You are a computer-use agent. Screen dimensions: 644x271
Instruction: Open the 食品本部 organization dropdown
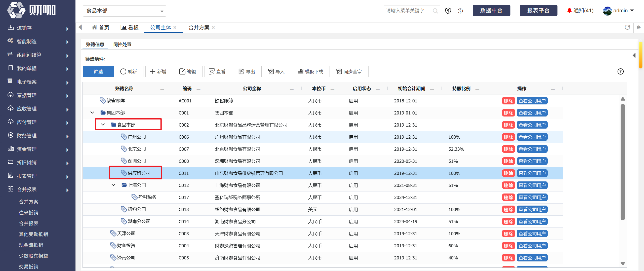125,11
